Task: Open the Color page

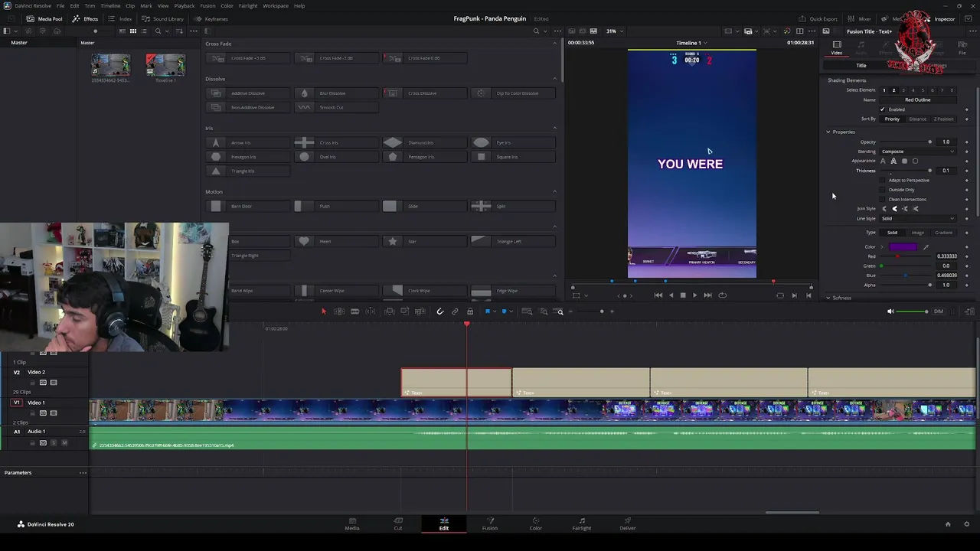Action: 536,524
